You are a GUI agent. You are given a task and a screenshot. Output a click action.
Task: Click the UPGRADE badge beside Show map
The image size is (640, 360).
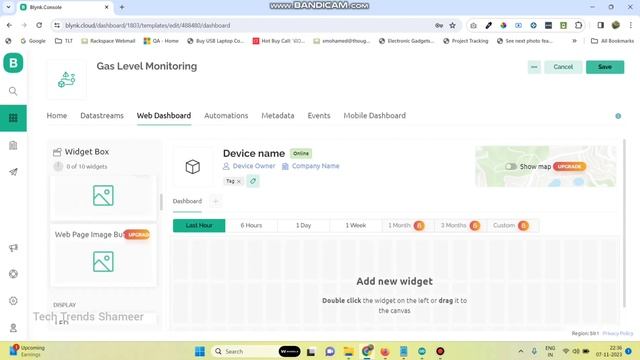click(569, 167)
